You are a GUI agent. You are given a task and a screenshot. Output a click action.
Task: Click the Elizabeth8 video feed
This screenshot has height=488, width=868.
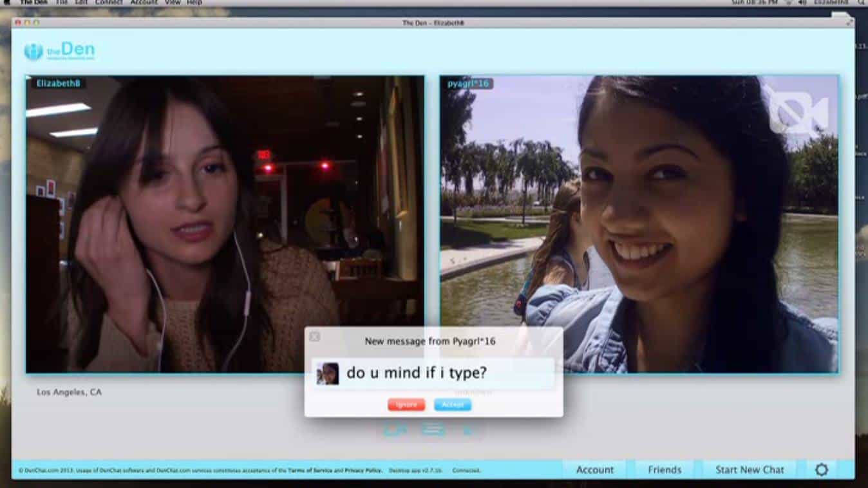coord(225,224)
